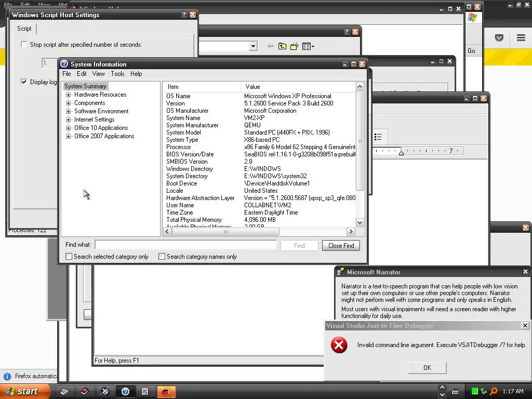The image size is (532, 399).
Task: Click the Firefox info notification icon
Action: point(7,376)
